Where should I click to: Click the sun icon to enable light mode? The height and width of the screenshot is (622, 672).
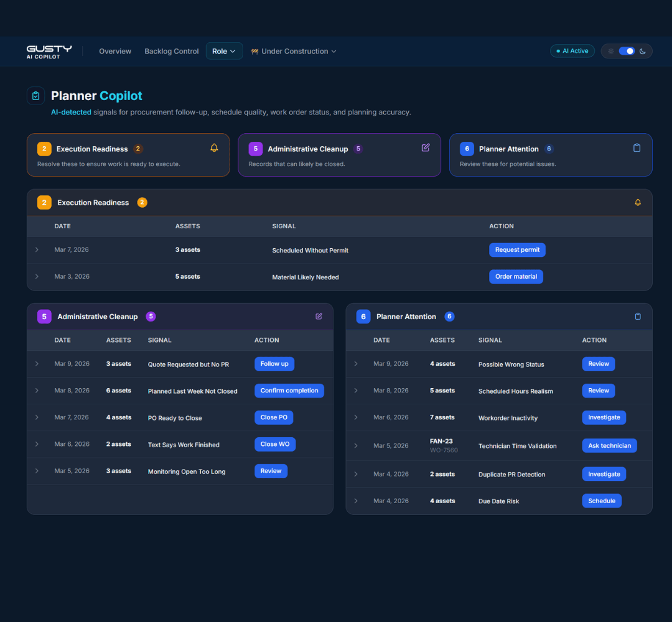pyautogui.click(x=611, y=51)
